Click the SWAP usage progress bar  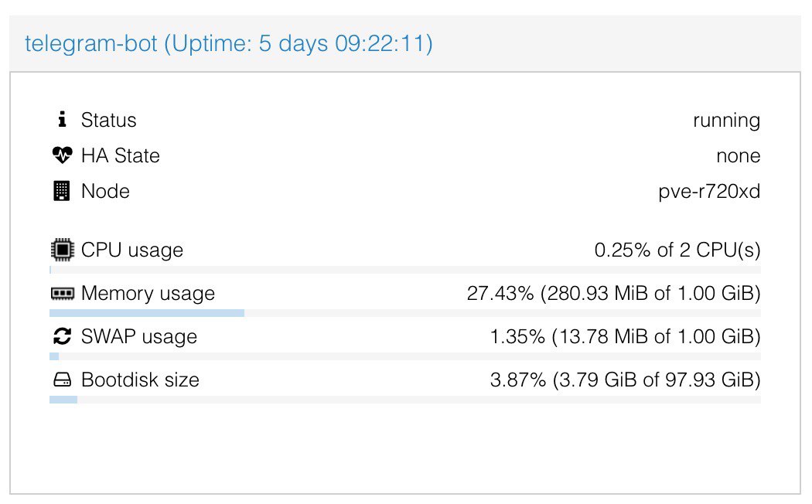pos(405,356)
